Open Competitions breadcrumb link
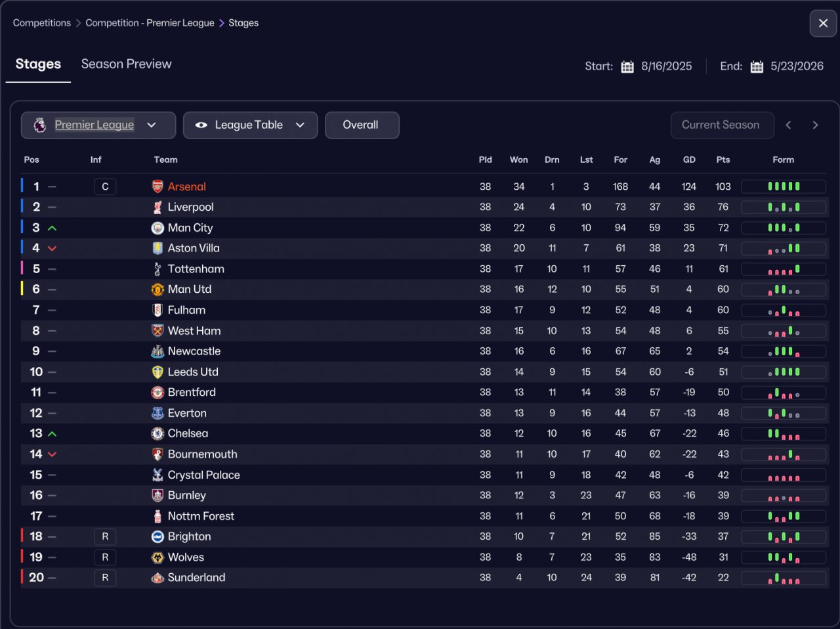The height and width of the screenshot is (629, 840). coord(42,23)
